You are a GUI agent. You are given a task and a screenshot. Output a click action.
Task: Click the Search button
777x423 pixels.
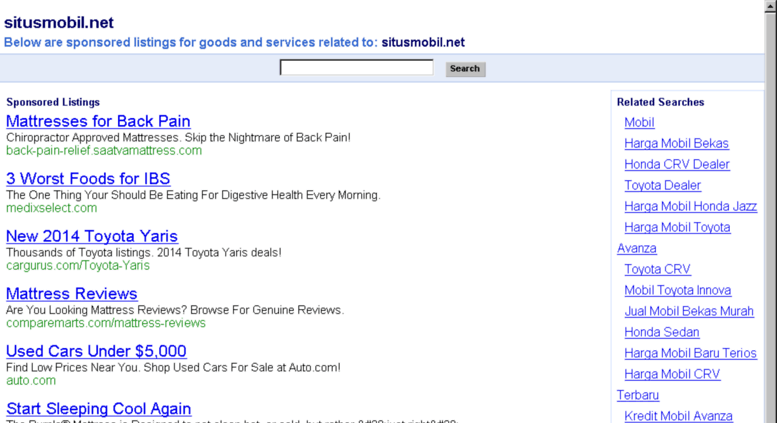coord(465,69)
